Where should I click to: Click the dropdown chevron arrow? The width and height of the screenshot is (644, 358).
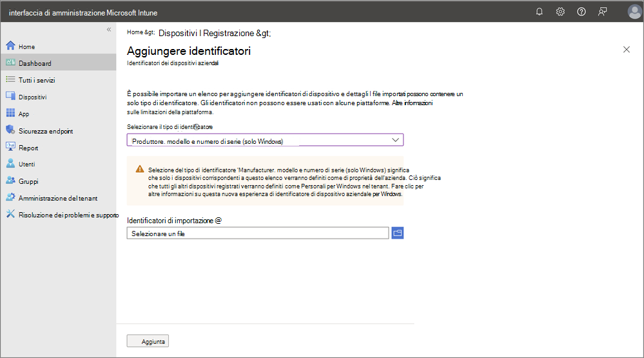[x=395, y=140]
